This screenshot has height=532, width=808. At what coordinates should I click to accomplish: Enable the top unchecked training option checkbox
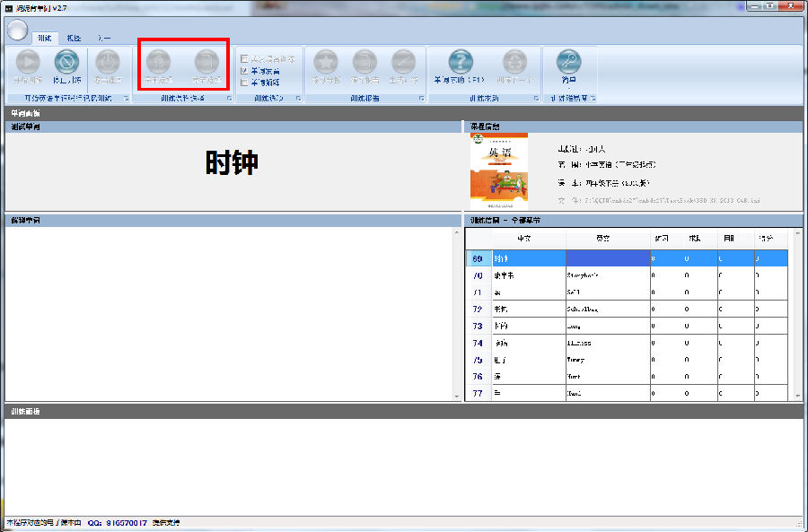click(244, 58)
